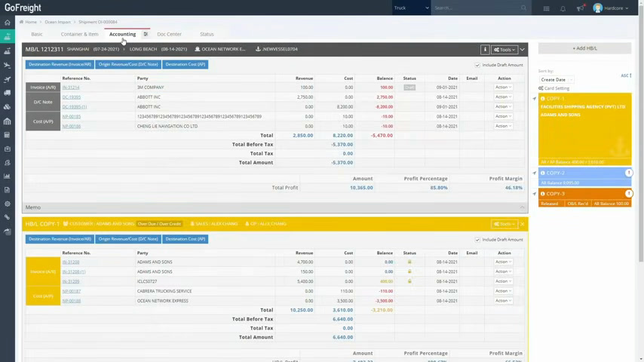Click the search magnifier icon
Screen dimensions: 644x362
click(523, 8)
